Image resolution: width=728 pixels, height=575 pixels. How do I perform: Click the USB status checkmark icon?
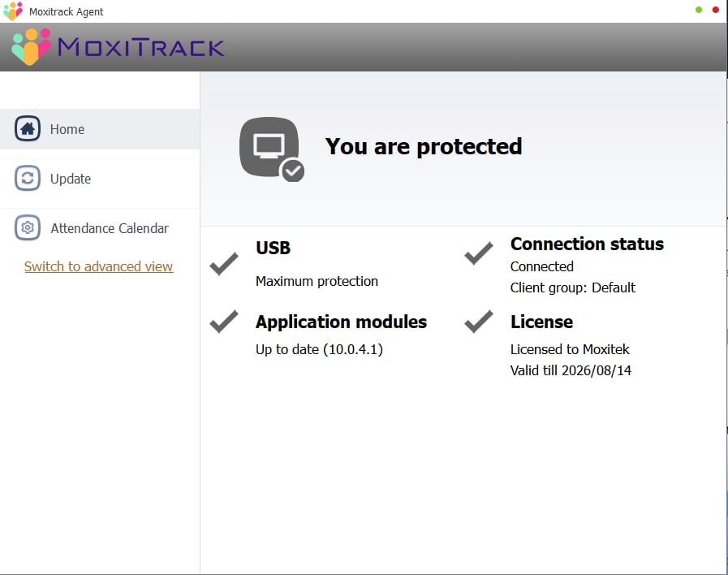[224, 263]
